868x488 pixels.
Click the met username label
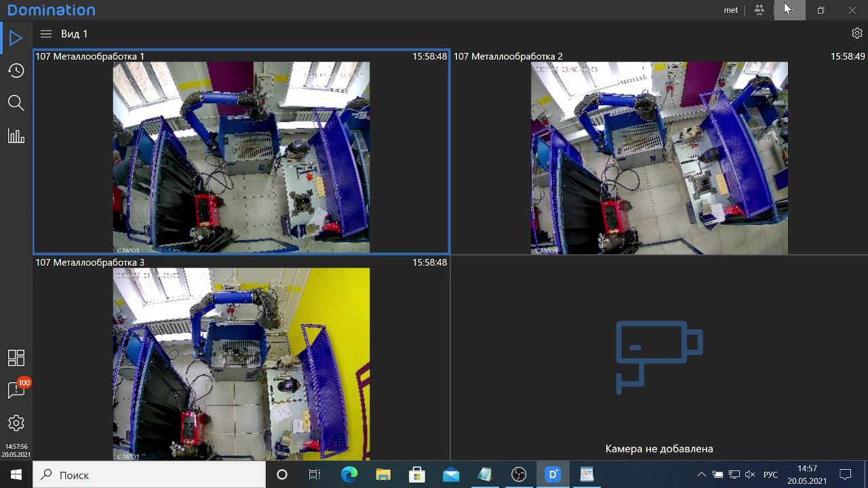730,10
